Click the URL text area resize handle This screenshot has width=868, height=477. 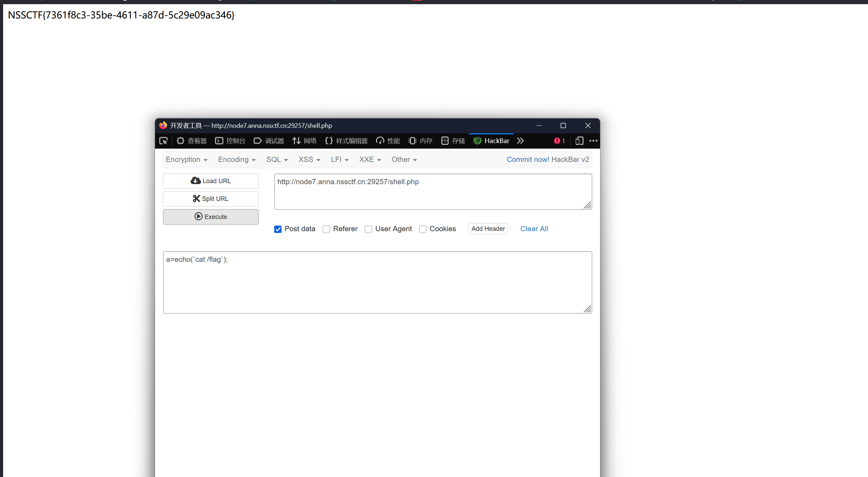coord(587,205)
